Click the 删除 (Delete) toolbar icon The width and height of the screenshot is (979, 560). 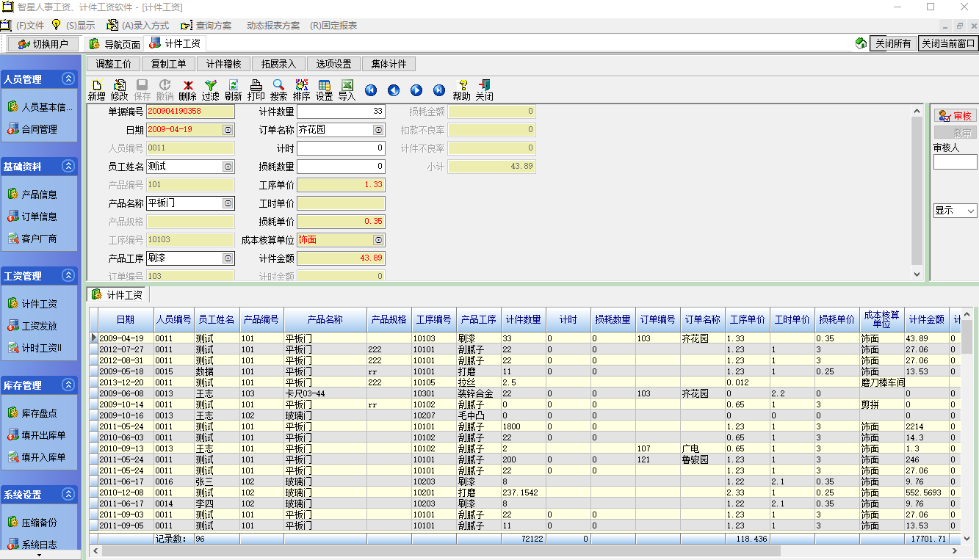coord(187,90)
